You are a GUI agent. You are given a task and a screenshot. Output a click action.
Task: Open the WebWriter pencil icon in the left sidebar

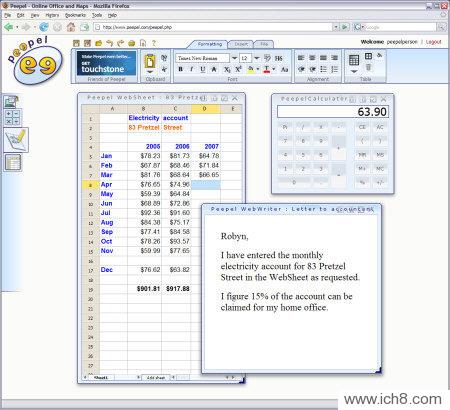(x=16, y=140)
